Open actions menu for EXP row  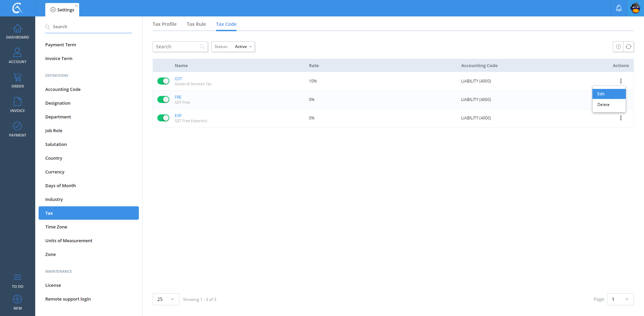coord(621,118)
